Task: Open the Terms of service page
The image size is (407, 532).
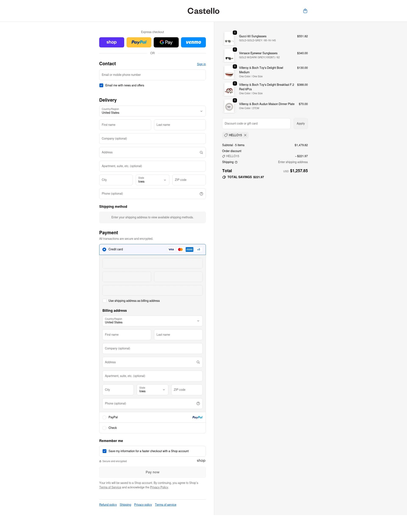Action: click(166, 505)
